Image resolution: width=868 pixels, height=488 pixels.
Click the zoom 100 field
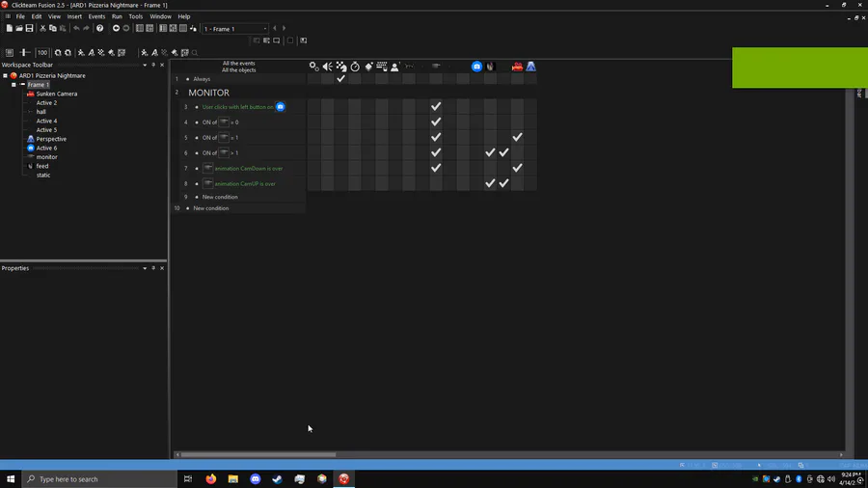tap(42, 53)
